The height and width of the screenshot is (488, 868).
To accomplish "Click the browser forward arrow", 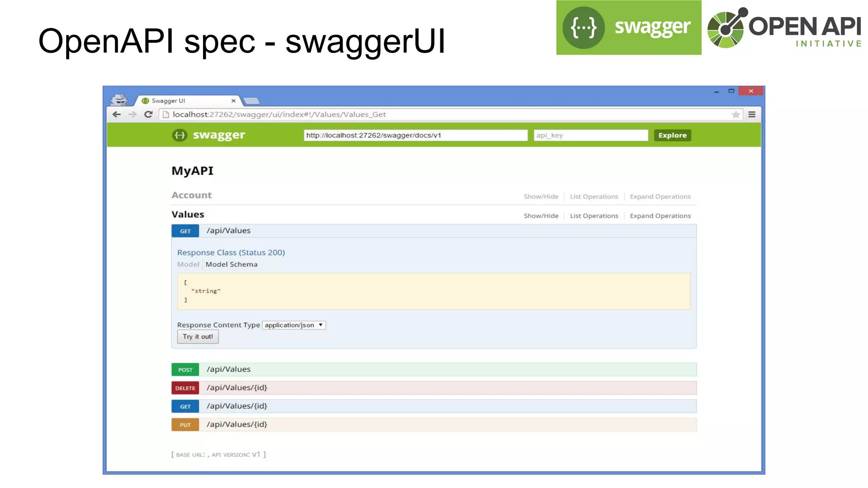I will click(133, 114).
